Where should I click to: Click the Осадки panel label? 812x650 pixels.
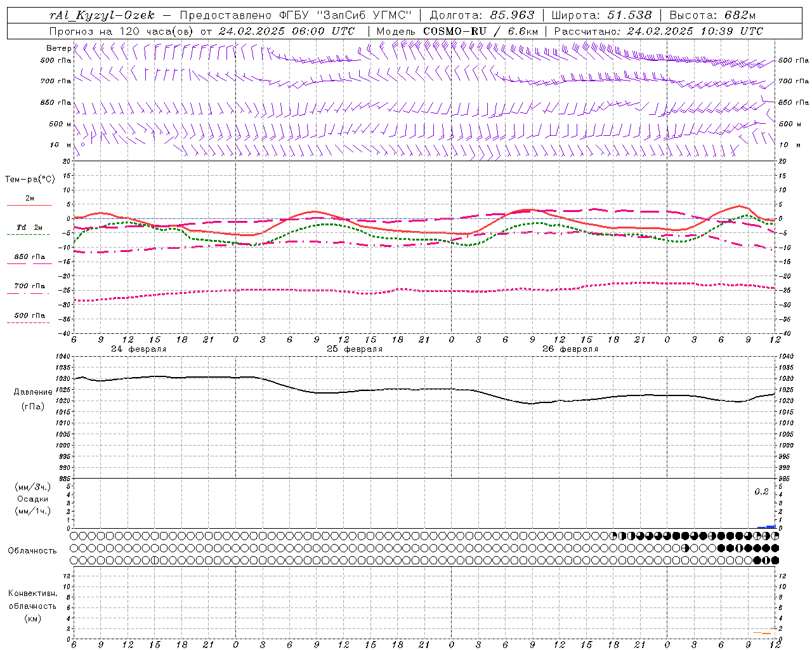[33, 499]
